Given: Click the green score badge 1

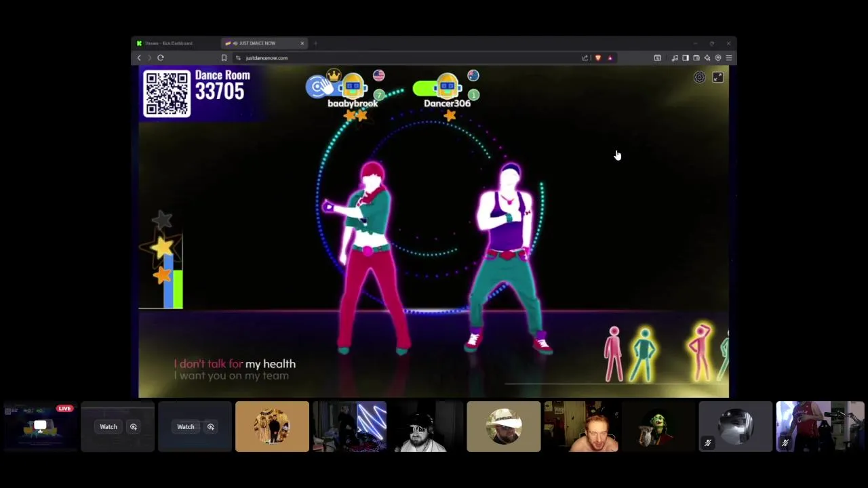Looking at the screenshot, I should coord(473,96).
